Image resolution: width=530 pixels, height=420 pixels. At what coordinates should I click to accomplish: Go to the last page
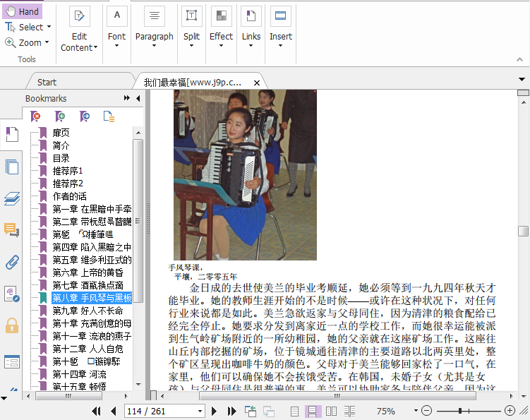point(231,411)
